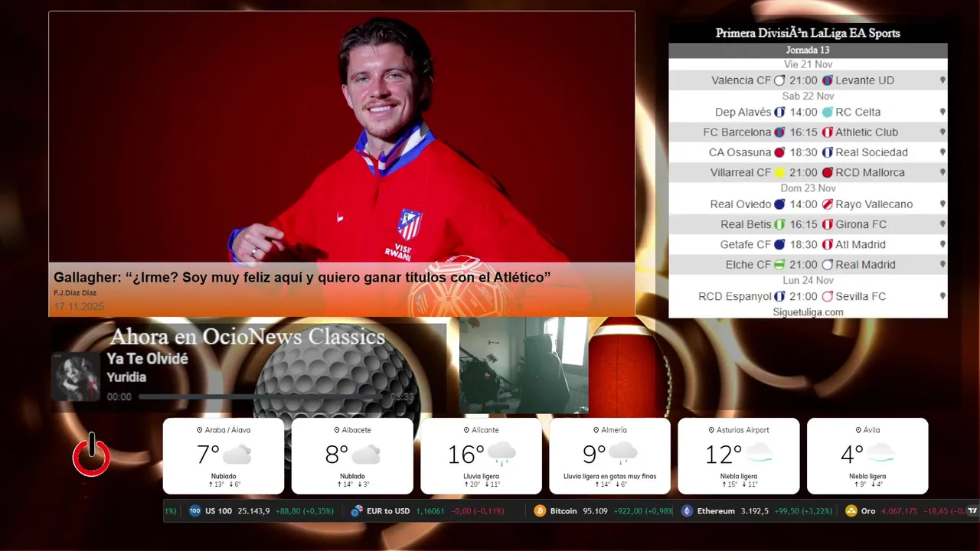Click the Valencia CF crest icon

pos(779,80)
